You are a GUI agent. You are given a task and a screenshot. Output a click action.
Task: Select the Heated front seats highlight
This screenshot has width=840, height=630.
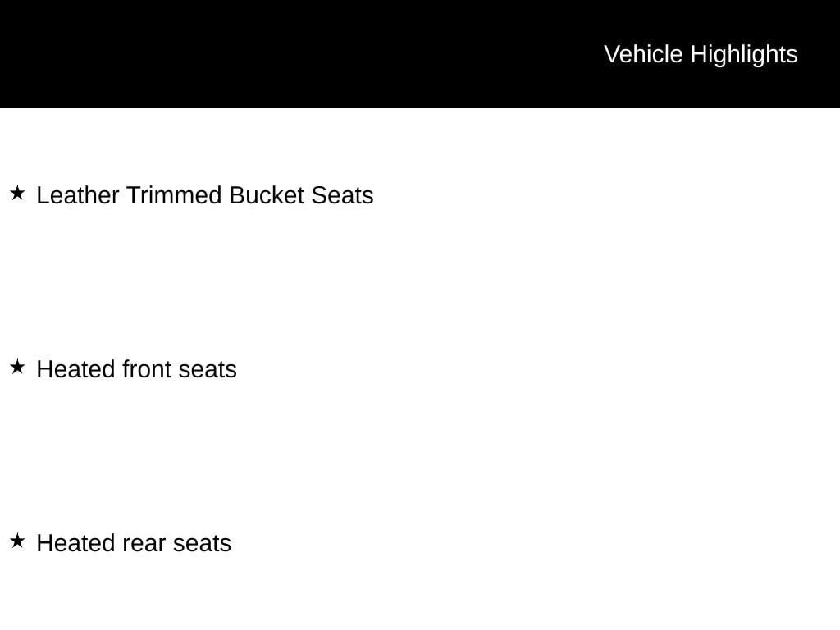tap(137, 369)
